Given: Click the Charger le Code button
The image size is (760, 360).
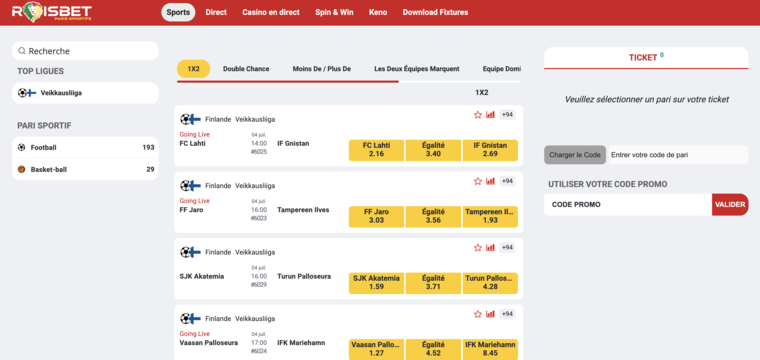Looking at the screenshot, I should (575, 155).
